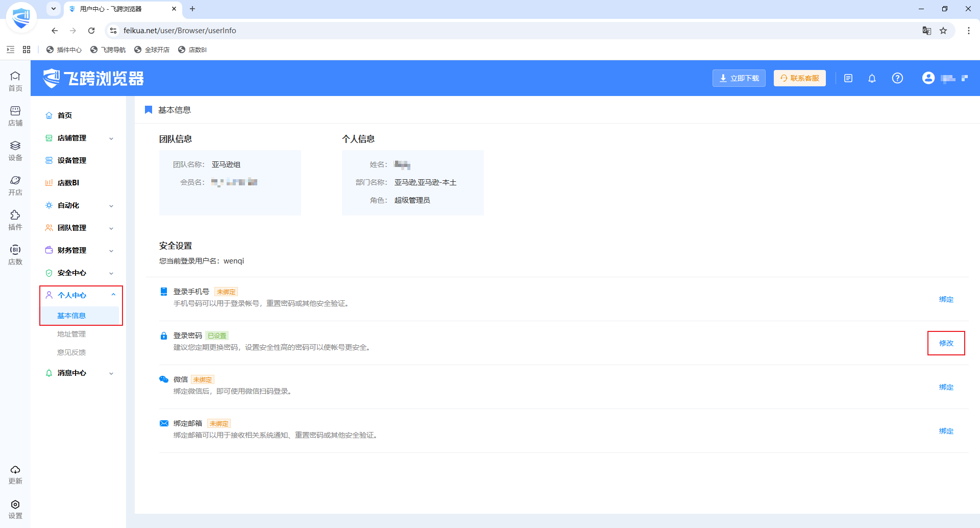Click 修改 for 登录密码
The height and width of the screenshot is (528, 980).
946,343
